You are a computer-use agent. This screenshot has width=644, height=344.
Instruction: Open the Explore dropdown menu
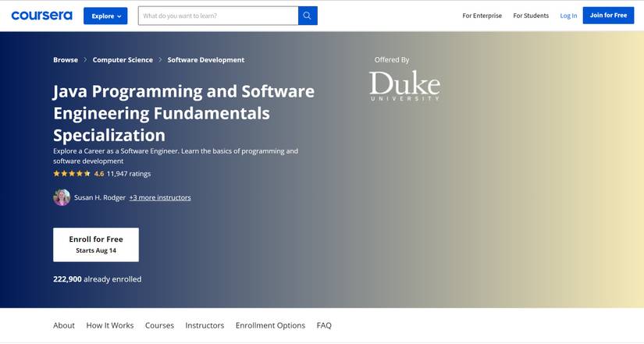point(105,16)
